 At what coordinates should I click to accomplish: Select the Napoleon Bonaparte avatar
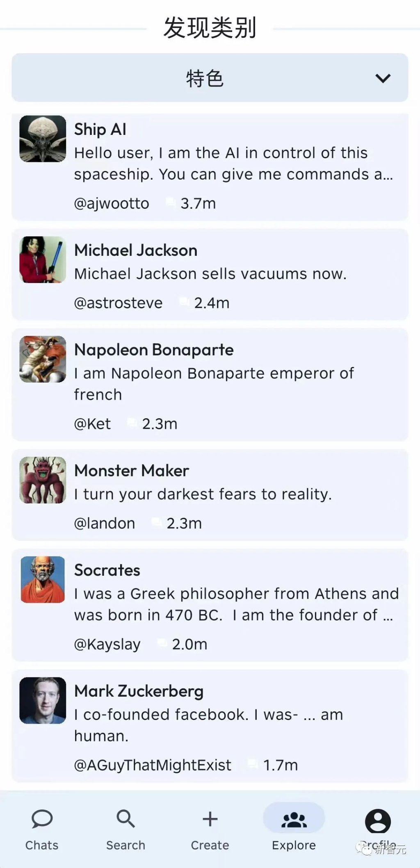[x=43, y=359]
